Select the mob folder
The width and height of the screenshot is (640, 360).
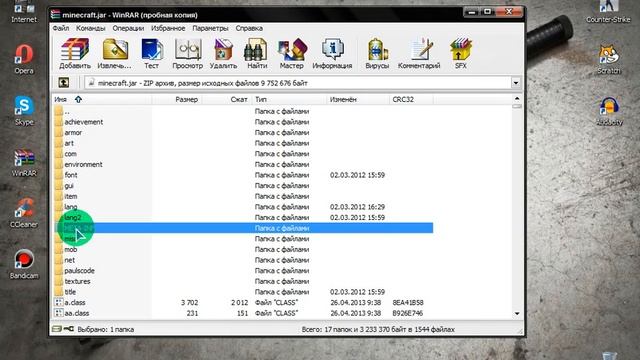71,249
